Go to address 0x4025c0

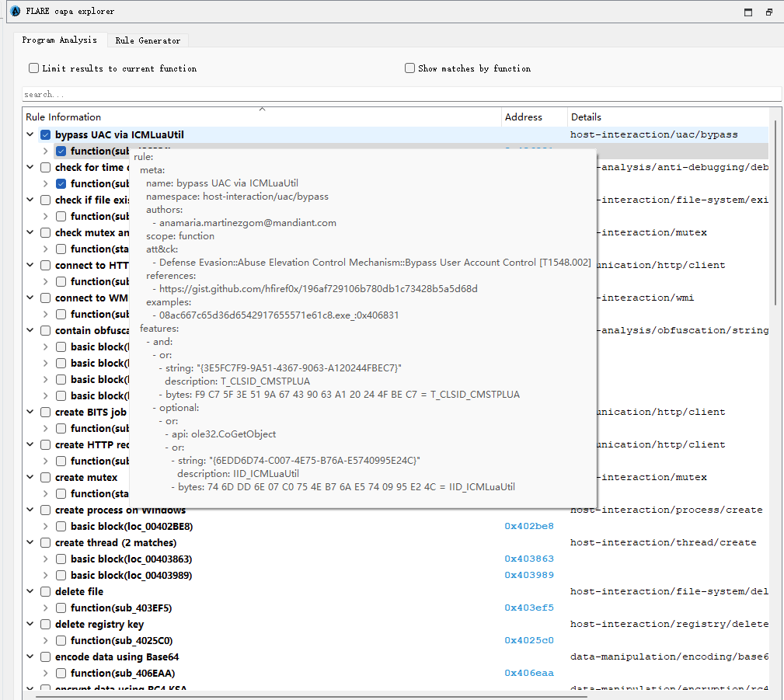pos(529,640)
